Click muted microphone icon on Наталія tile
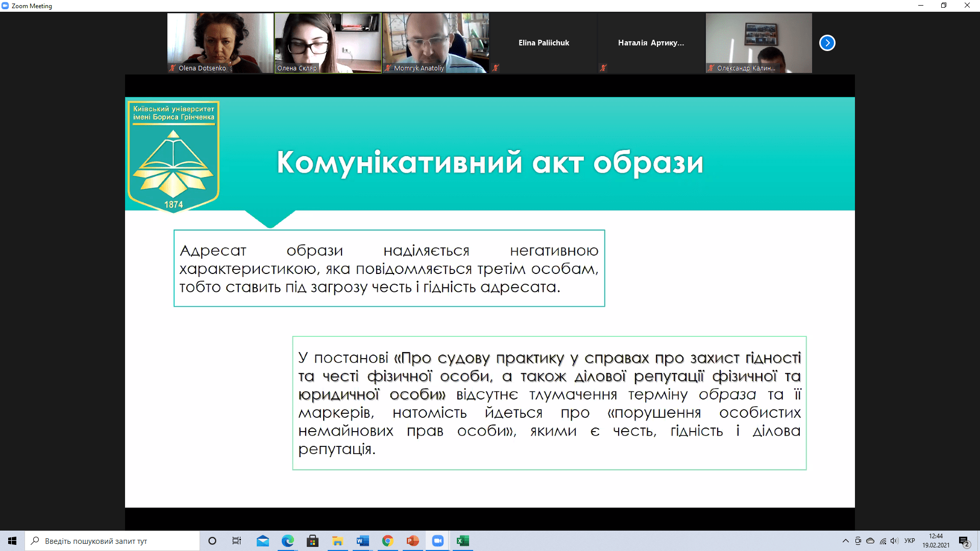The width and height of the screenshot is (980, 551). point(603,68)
